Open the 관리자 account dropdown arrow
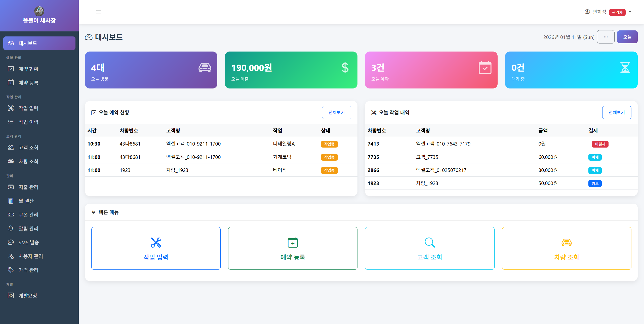The width and height of the screenshot is (644, 324). point(630,12)
